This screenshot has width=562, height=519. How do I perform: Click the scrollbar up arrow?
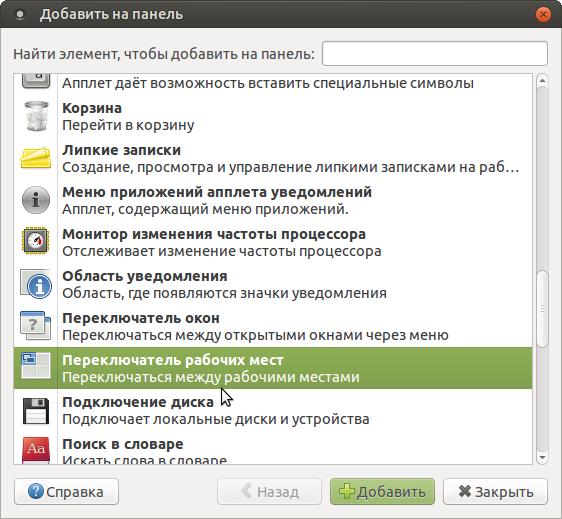coord(542,80)
